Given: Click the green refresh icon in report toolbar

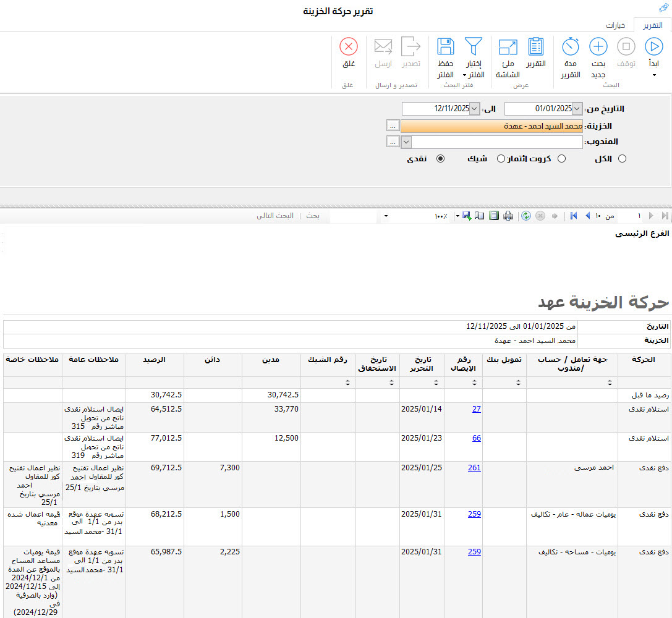Looking at the screenshot, I should (x=525, y=216).
